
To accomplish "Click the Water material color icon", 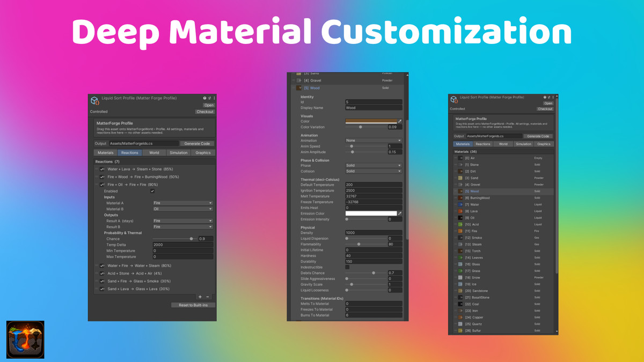I will pyautogui.click(x=460, y=204).
